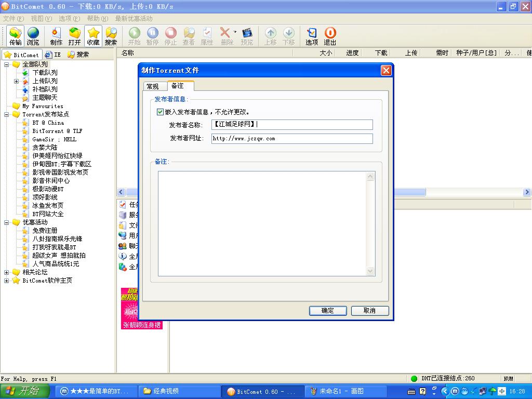532x399 pixels.
Task: Click 取消 to cancel the dialog
Action: click(370, 311)
